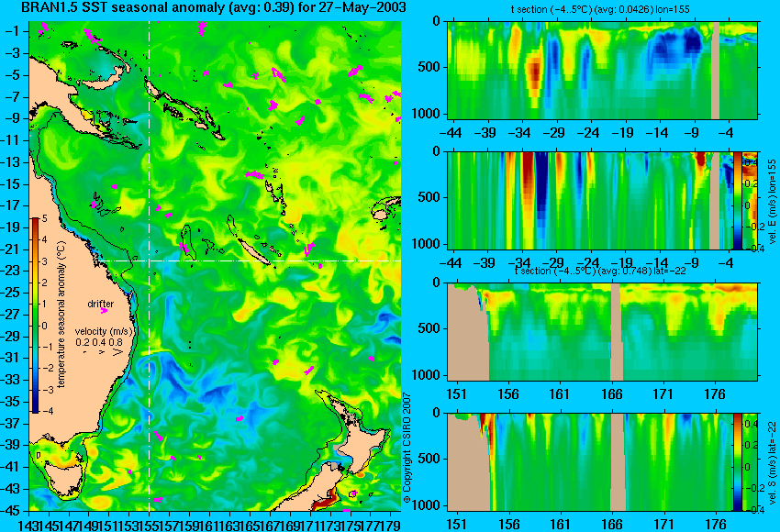Click the 166 label below the lat=-22 temperature section
This screenshot has width=780, height=532.
tap(612, 394)
